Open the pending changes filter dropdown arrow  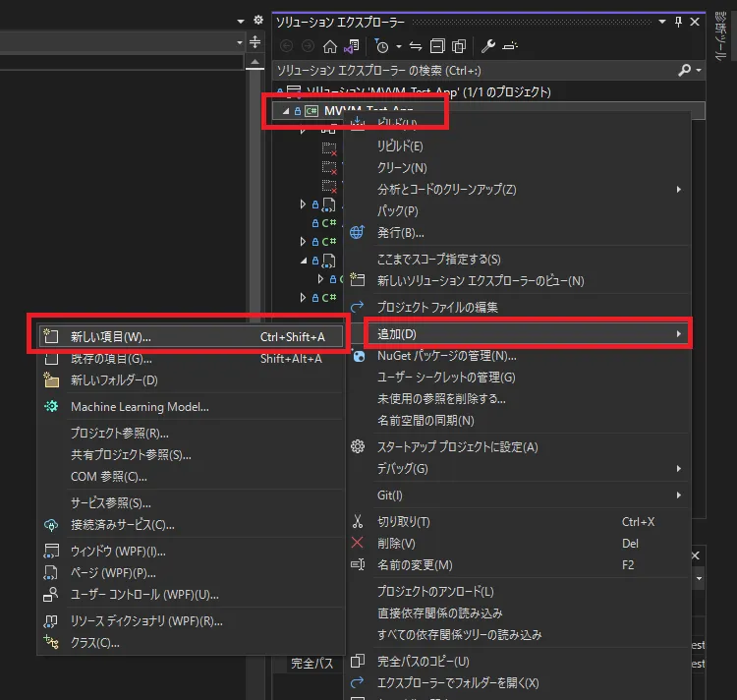(x=399, y=46)
